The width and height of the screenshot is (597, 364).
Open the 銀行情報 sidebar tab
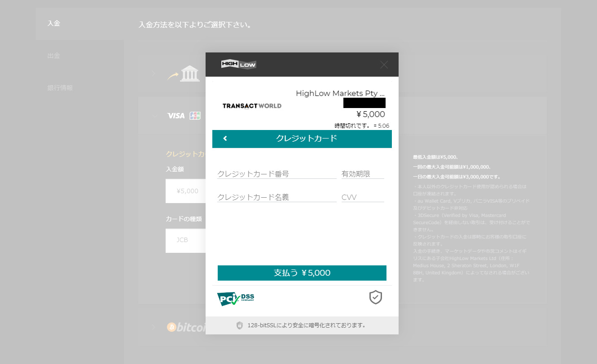[79, 88]
